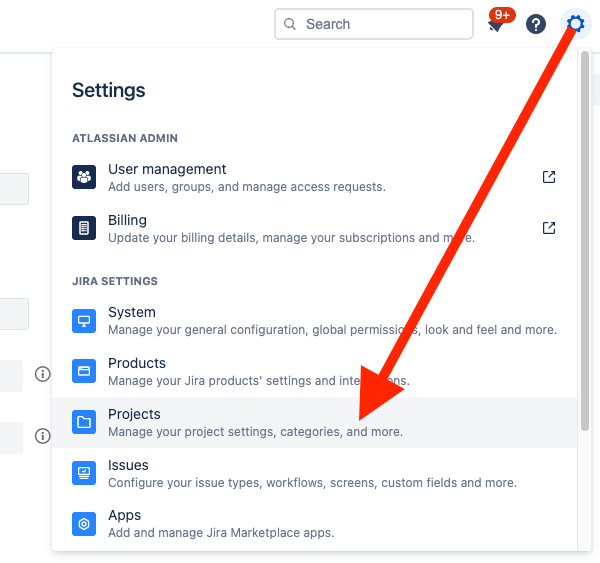Open the help question mark icon

click(536, 24)
